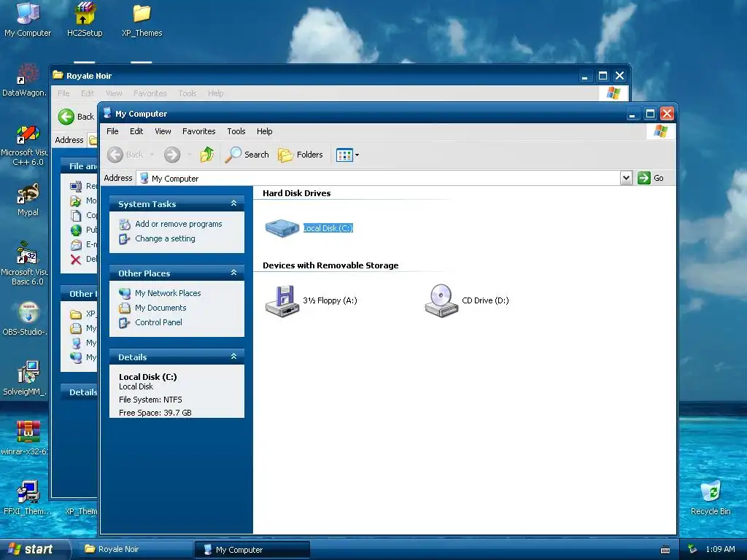Click the Back button in My Computer
Image resolution: width=747 pixels, height=560 pixels.
coord(125,155)
